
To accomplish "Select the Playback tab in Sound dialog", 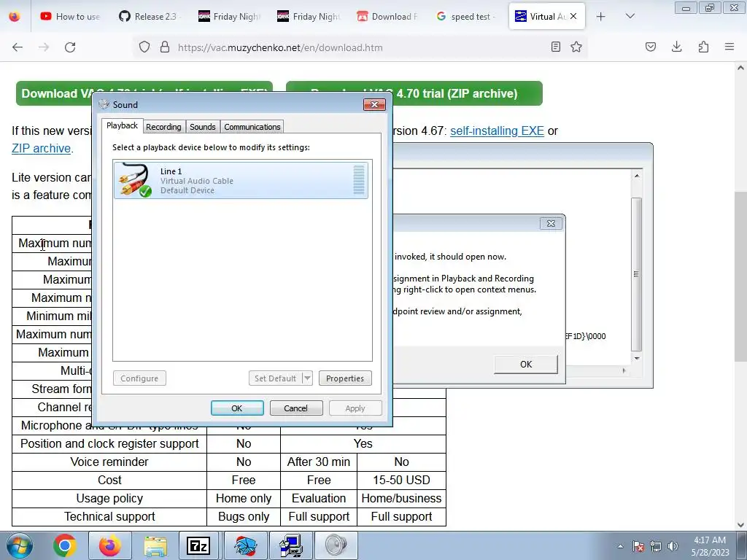I will pos(122,125).
